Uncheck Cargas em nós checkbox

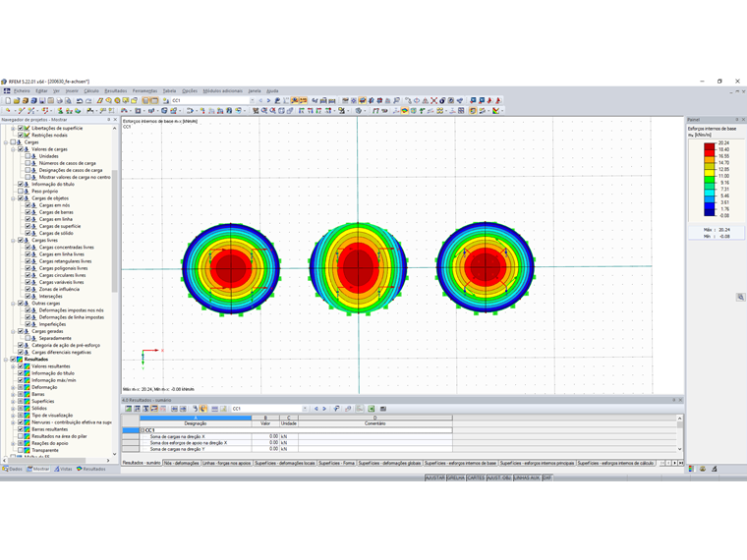(28, 205)
